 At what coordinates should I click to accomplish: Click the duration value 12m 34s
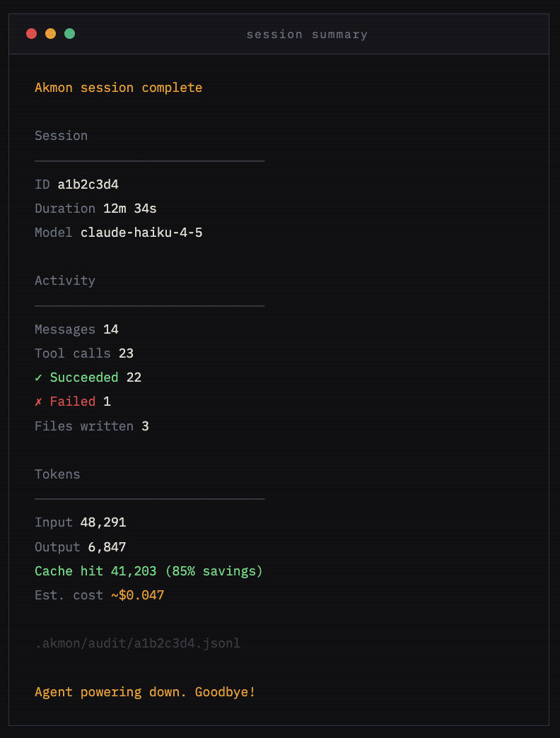tap(130, 209)
